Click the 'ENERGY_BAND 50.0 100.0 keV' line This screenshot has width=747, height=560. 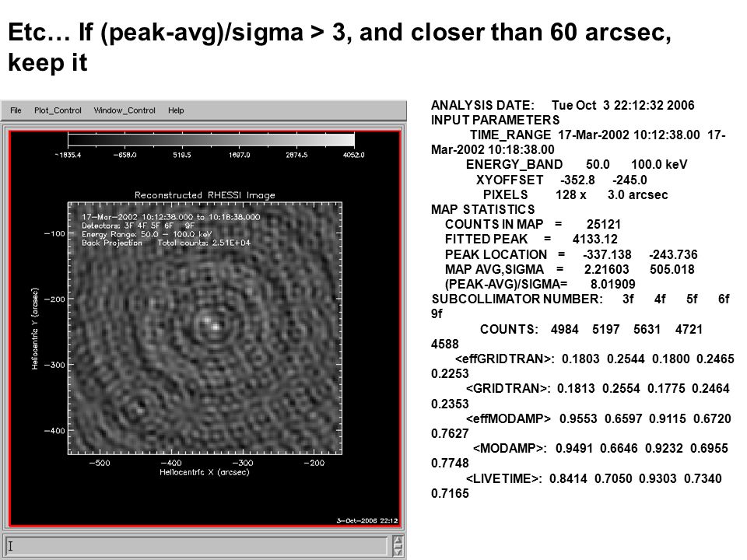(x=577, y=165)
